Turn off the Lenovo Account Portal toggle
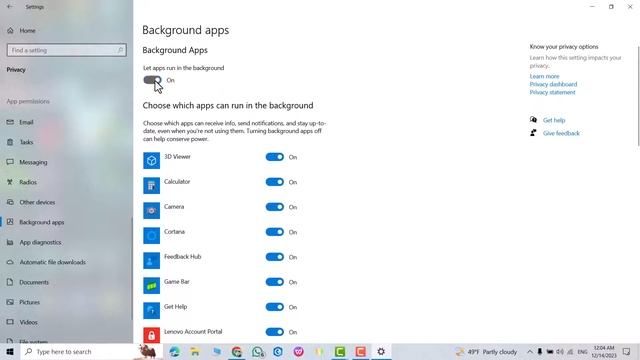Screen dimensions: 640x360 coord(275,332)
